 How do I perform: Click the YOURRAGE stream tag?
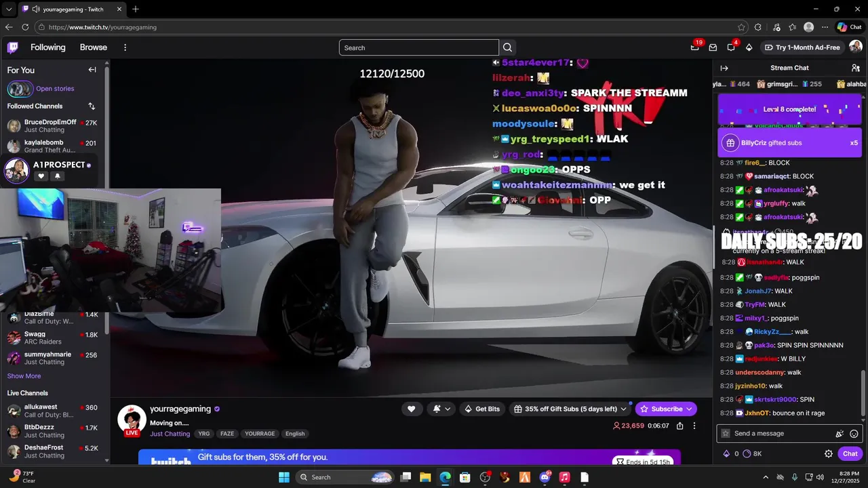(x=260, y=434)
